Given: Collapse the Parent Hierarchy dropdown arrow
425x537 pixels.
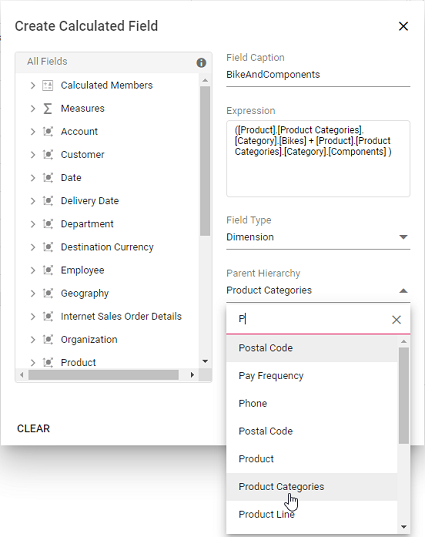Looking at the screenshot, I should pyautogui.click(x=403, y=291).
